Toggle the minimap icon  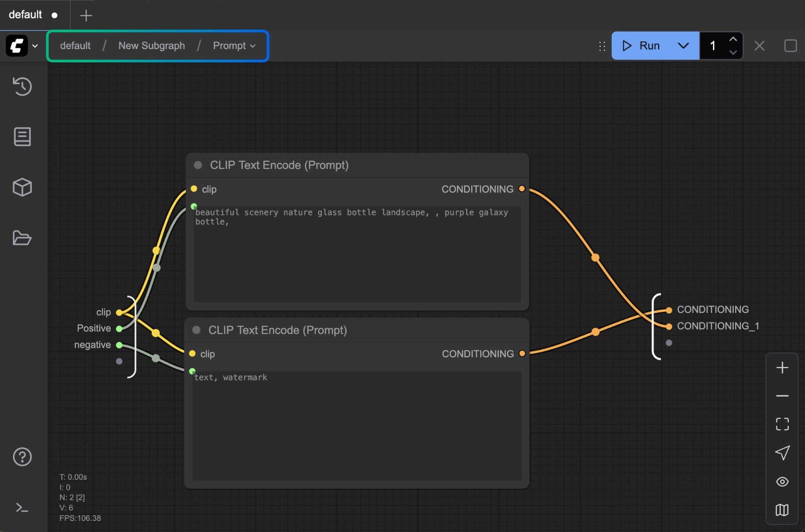point(782,510)
